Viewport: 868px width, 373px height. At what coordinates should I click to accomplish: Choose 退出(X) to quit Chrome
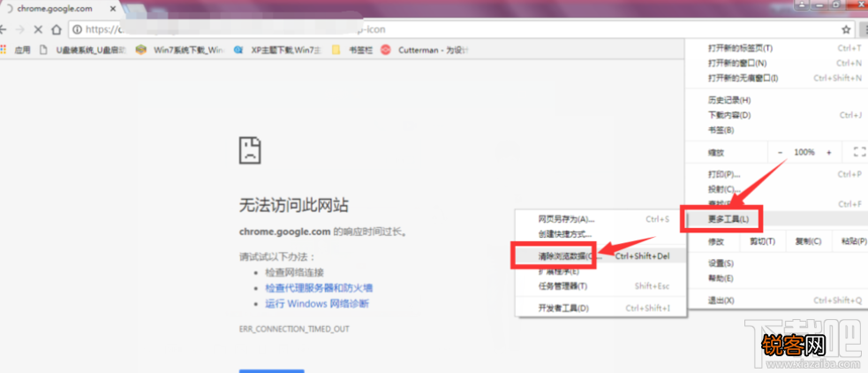775,301
